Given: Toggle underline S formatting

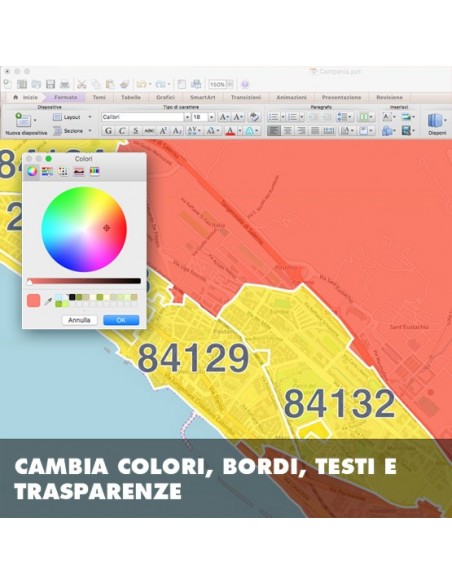Looking at the screenshot, I should tap(136, 131).
